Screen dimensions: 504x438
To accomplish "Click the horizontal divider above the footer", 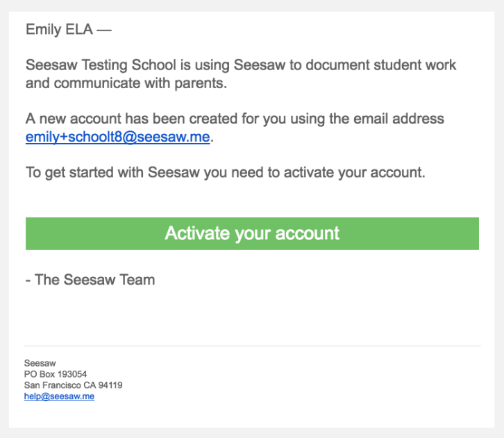I will tap(252, 346).
